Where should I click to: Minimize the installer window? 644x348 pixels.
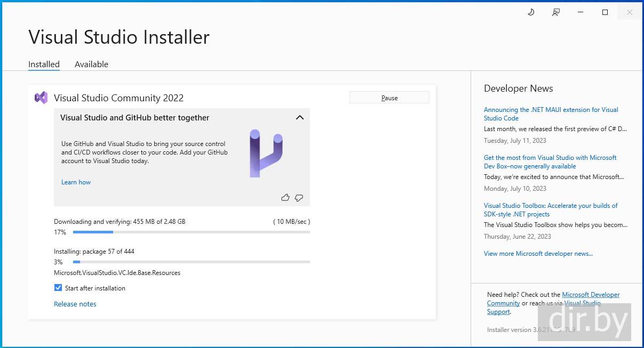pyautogui.click(x=581, y=12)
